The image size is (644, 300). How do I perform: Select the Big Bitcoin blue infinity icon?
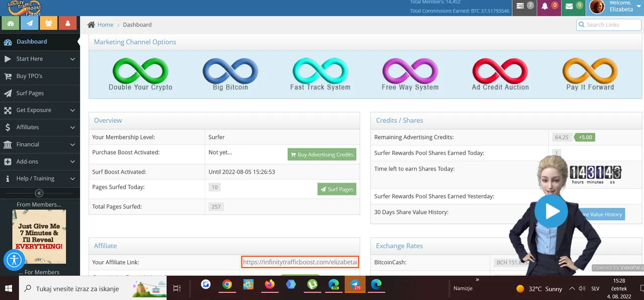(230, 70)
